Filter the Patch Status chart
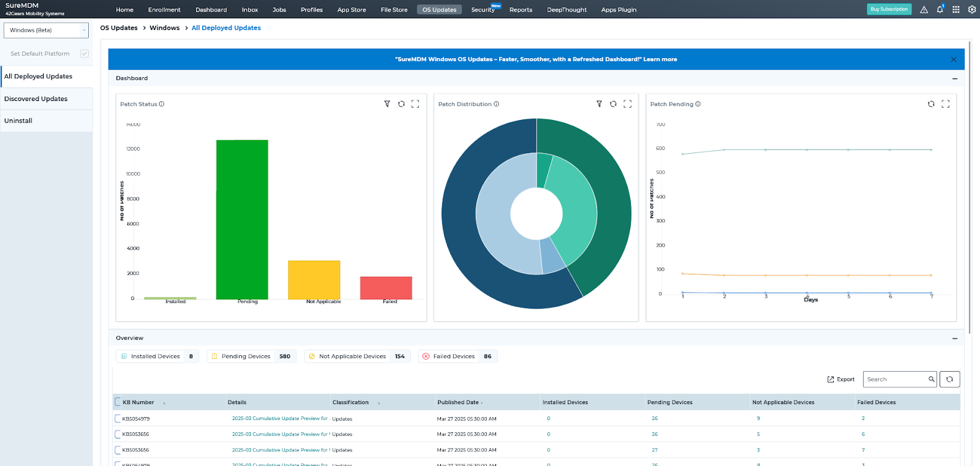 pyautogui.click(x=387, y=104)
